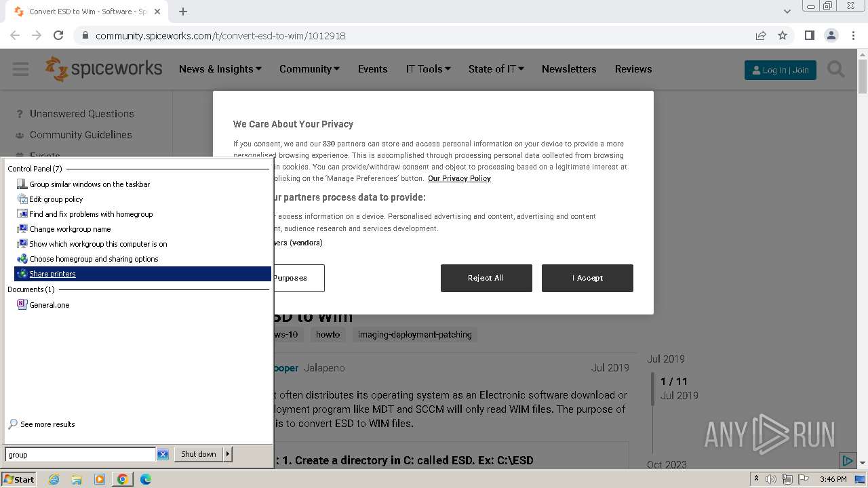Image resolution: width=868 pixels, height=488 pixels.
Task: Open Microsoft Edge from taskbar
Action: [146, 479]
